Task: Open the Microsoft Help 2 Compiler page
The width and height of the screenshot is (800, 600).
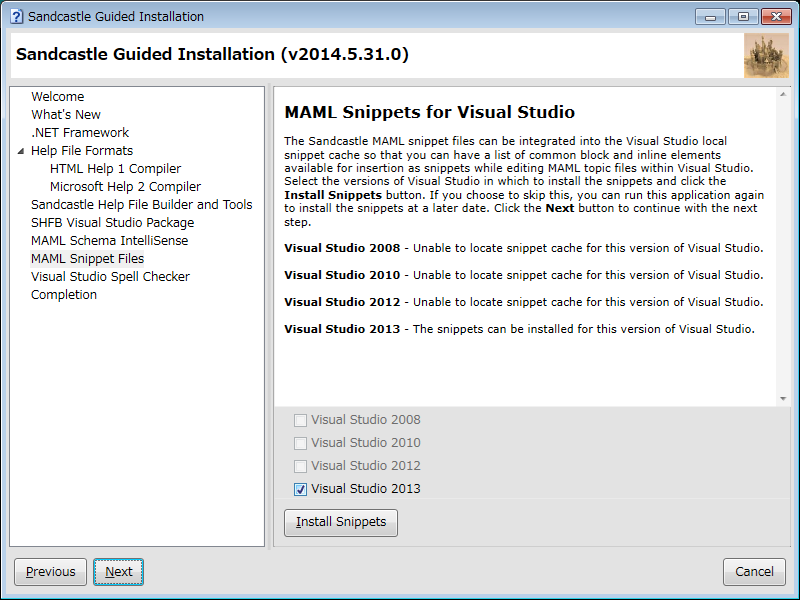Action: (126, 187)
